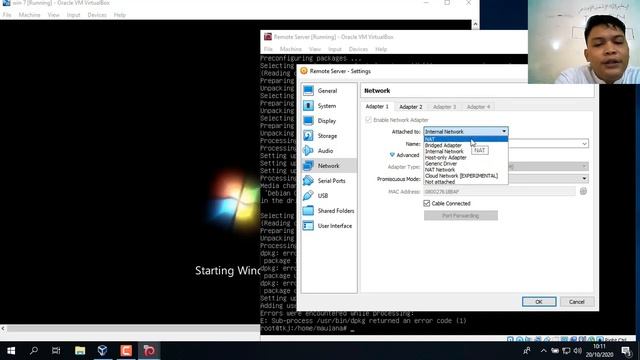Switch to Adapter 4 tab
This screenshot has height=360, width=640.
pyautogui.click(x=478, y=107)
